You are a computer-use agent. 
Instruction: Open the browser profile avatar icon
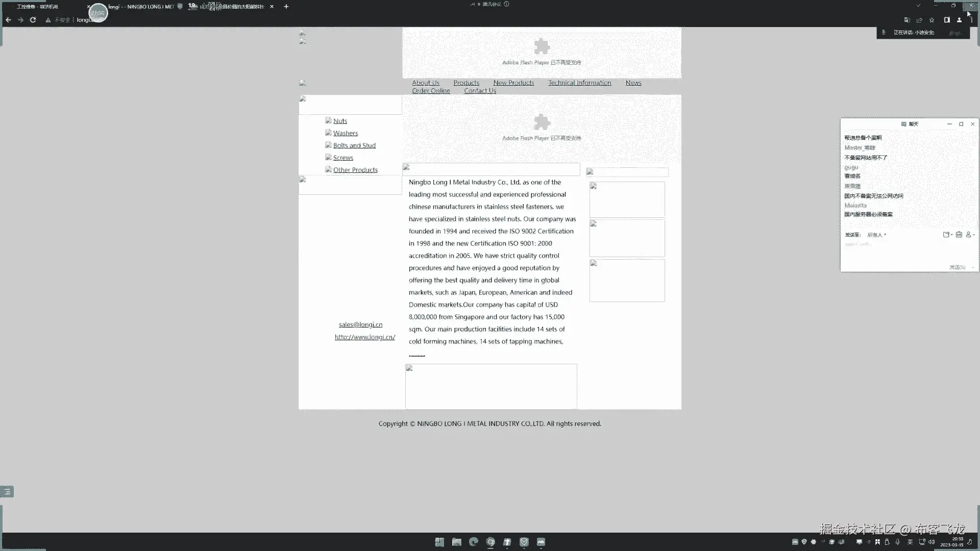click(x=959, y=20)
